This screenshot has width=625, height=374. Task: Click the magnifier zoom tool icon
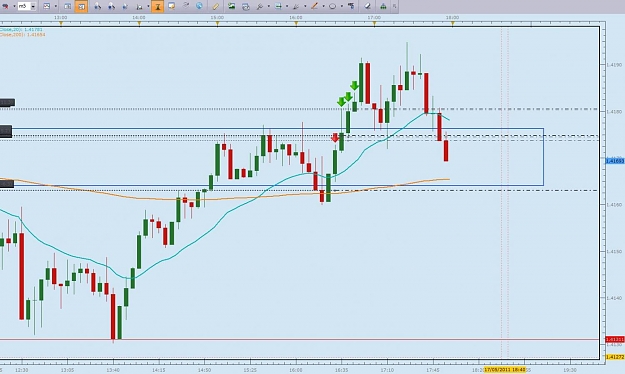pos(260,6)
